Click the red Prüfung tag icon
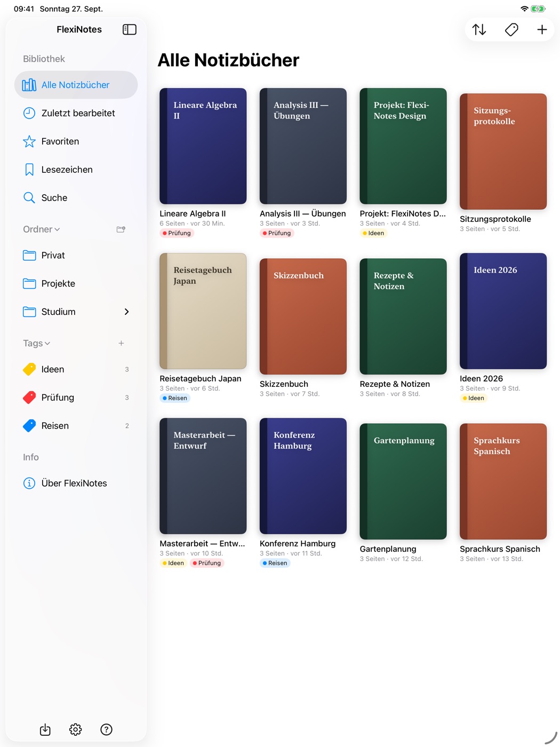This screenshot has height=747, width=560. tap(29, 398)
